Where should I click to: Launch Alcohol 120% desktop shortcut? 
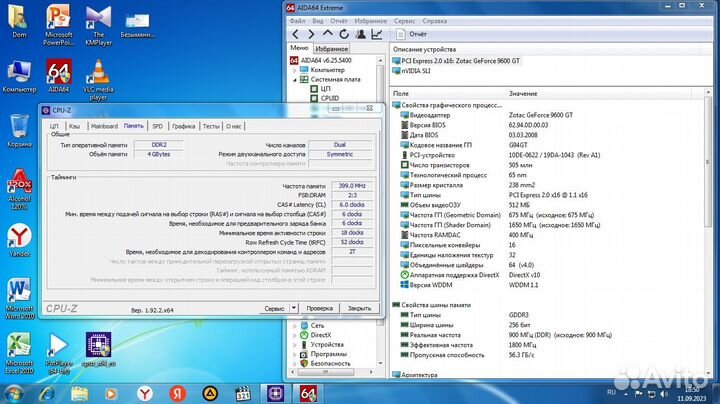click(19, 189)
